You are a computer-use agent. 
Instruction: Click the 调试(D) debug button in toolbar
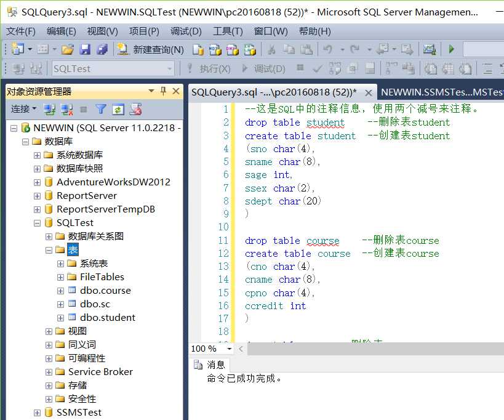pyautogui.click(x=263, y=68)
